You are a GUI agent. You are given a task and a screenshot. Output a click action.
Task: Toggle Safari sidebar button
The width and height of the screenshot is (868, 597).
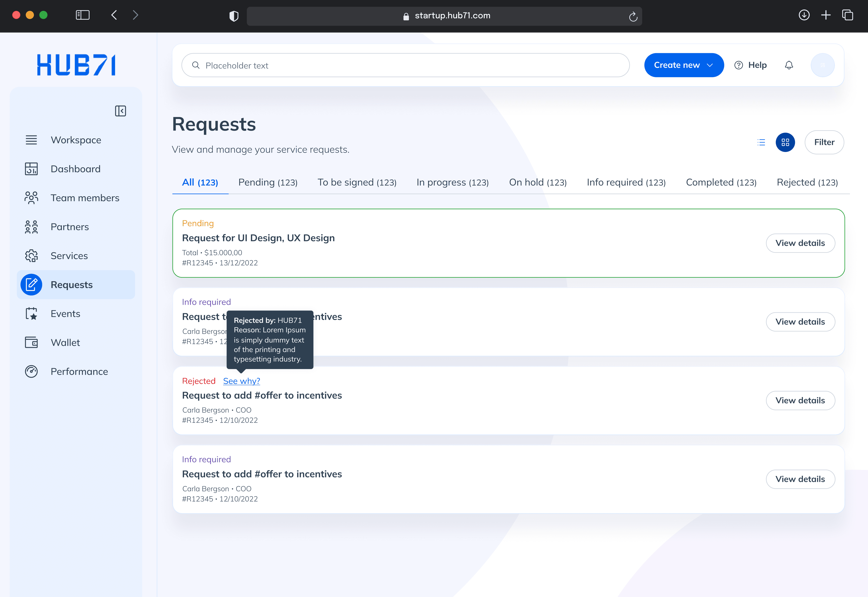tap(83, 15)
